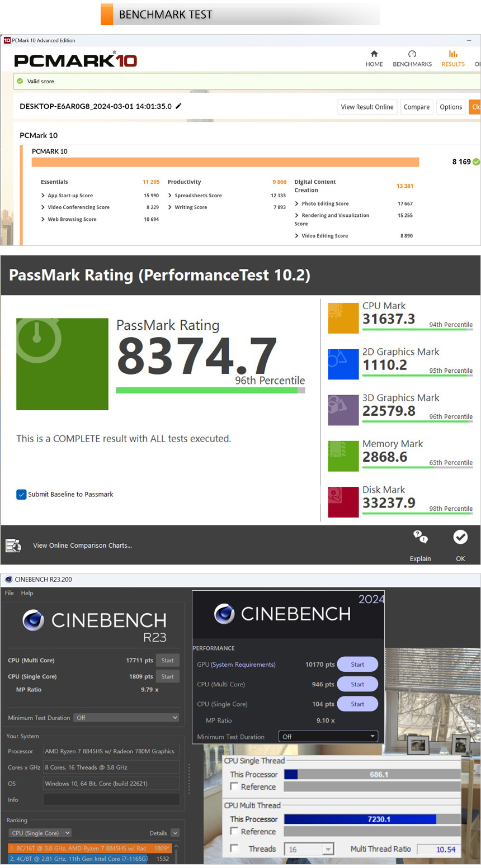Click the PCMark 10 title bar logo
The height and width of the screenshot is (868, 481).
[7, 40]
